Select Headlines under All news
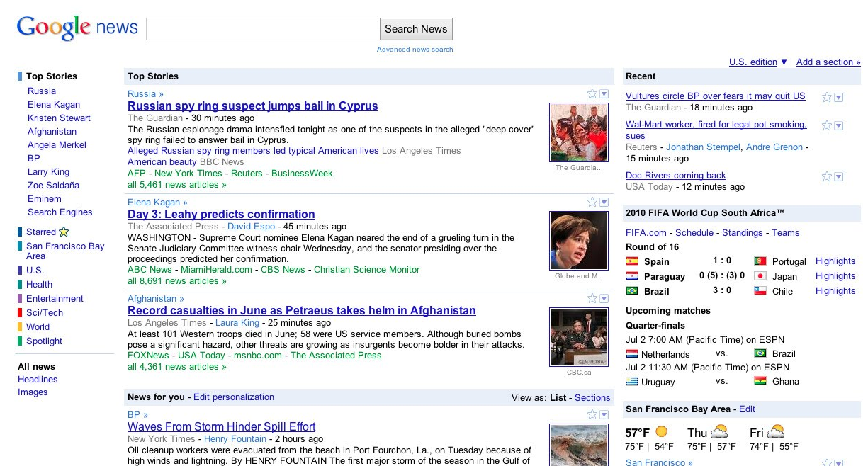This screenshot has width=868, height=466. click(x=38, y=380)
